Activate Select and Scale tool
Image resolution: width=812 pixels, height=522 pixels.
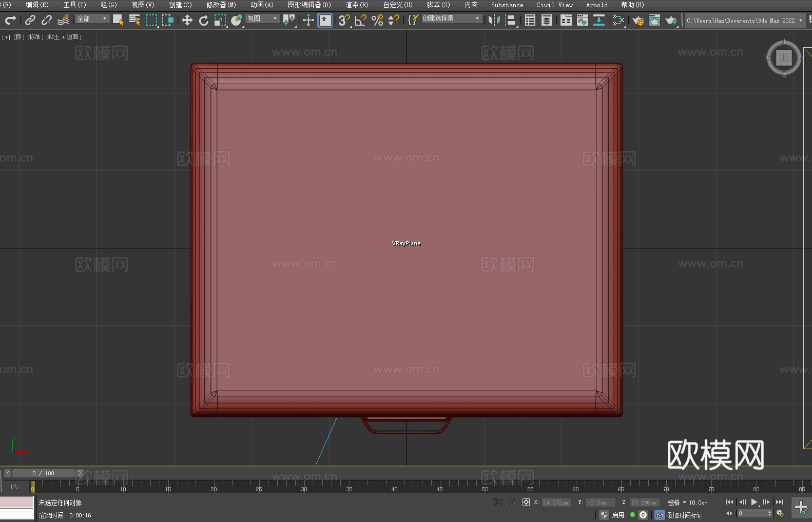pyautogui.click(x=220, y=20)
